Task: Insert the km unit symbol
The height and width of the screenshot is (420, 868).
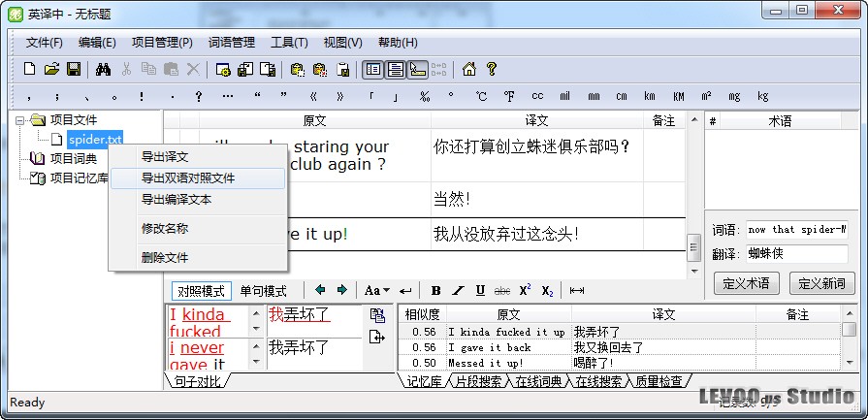Action: (x=650, y=96)
